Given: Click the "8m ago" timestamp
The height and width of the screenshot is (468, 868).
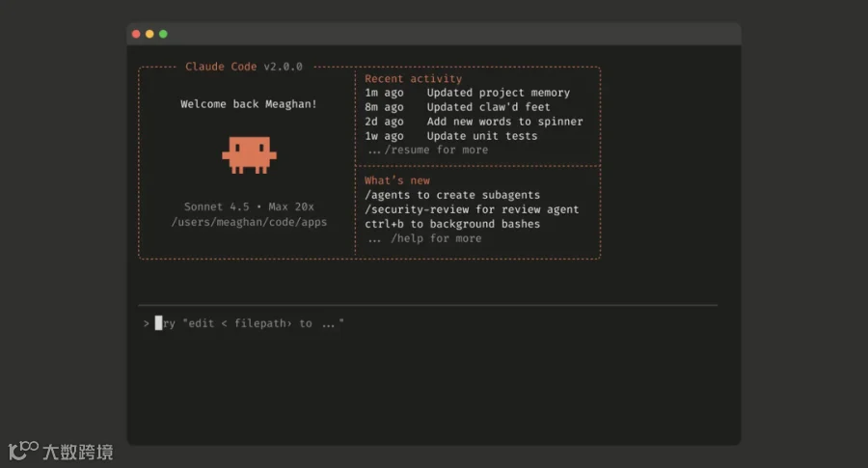Looking at the screenshot, I should [384, 107].
